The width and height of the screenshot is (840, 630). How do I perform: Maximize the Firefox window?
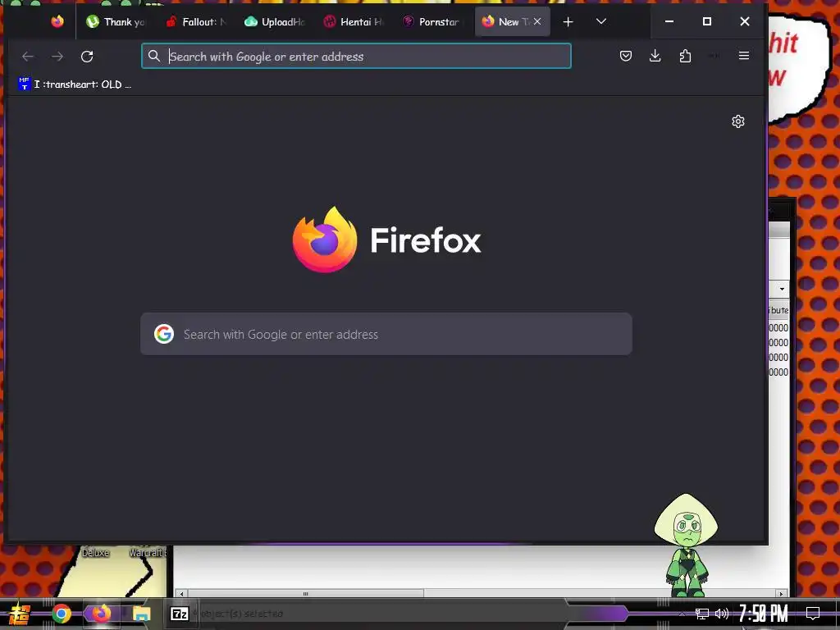707,21
